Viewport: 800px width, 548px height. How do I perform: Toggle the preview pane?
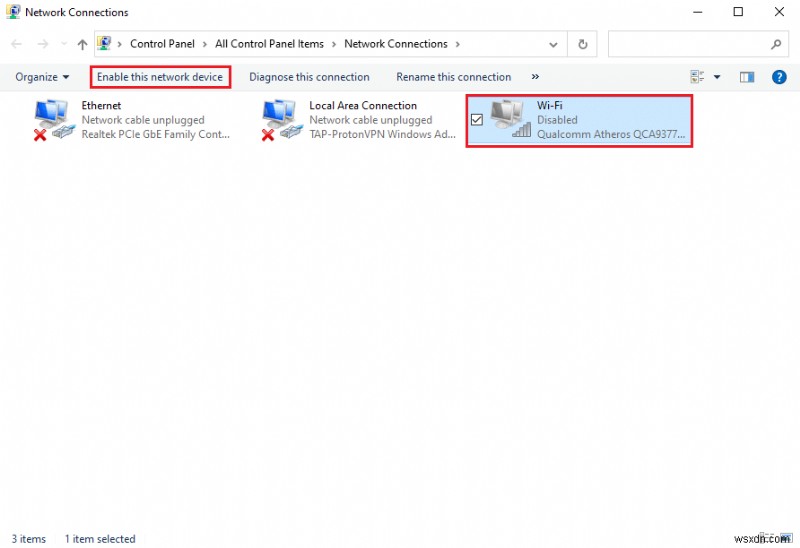(747, 77)
